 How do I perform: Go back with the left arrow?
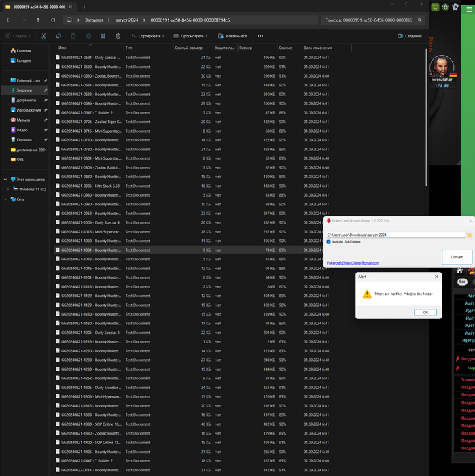point(8,20)
